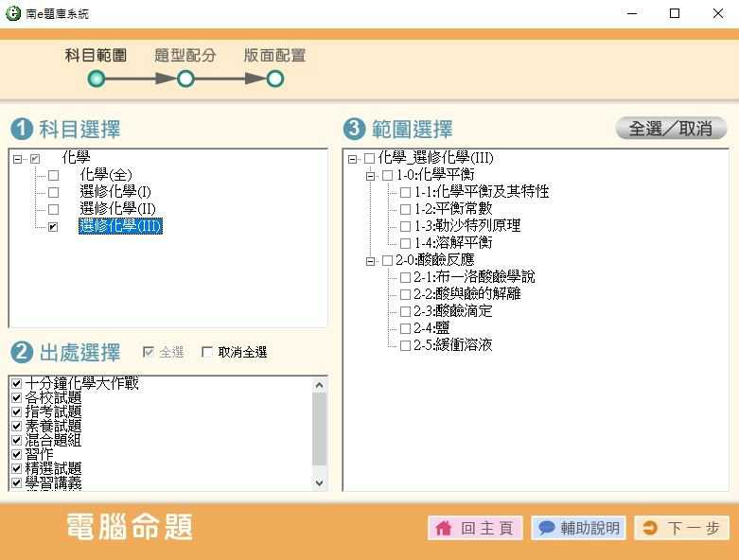
Task: Click the source list scroll up arrow
Action: point(319,385)
